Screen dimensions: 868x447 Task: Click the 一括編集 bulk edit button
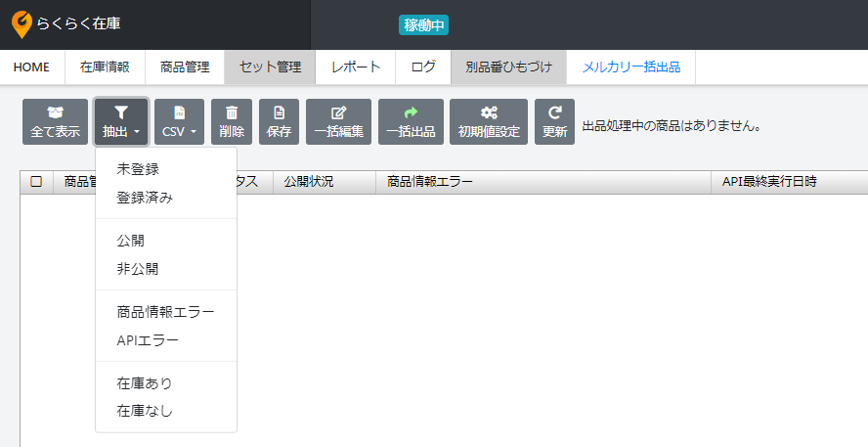[x=339, y=122]
